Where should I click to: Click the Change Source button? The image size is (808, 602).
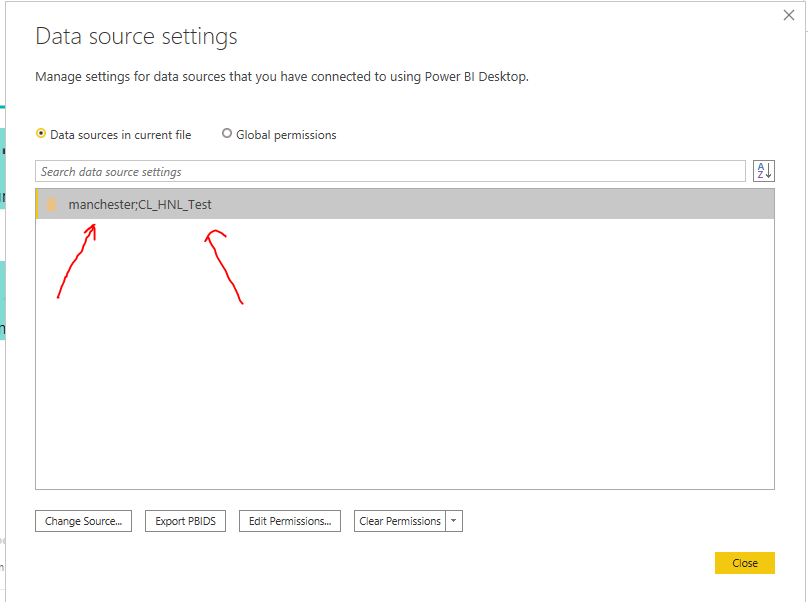coord(83,521)
